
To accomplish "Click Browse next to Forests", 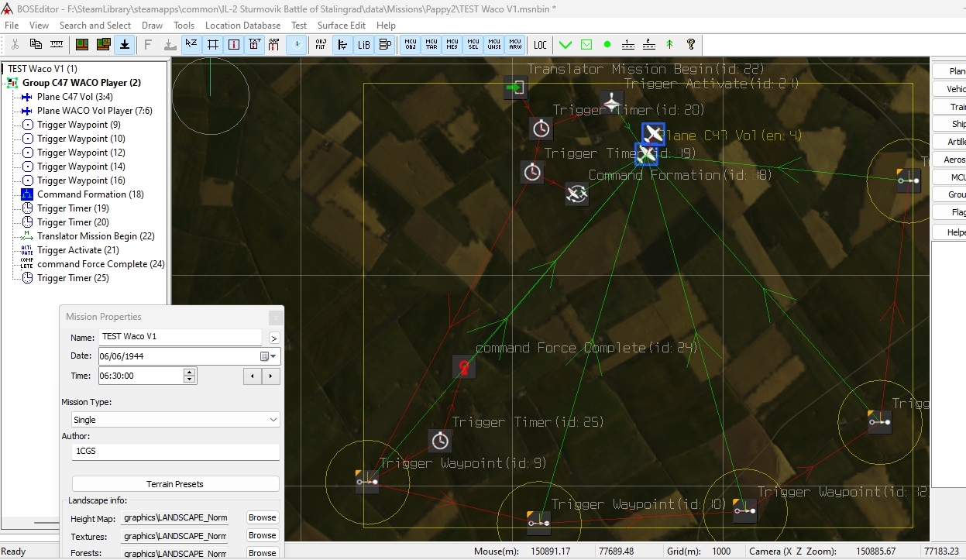I will pyautogui.click(x=263, y=553).
